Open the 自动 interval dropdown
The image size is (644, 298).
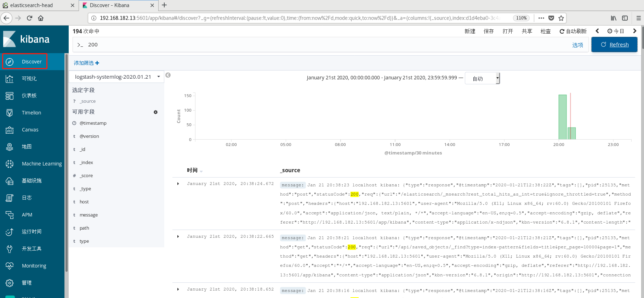tap(482, 79)
